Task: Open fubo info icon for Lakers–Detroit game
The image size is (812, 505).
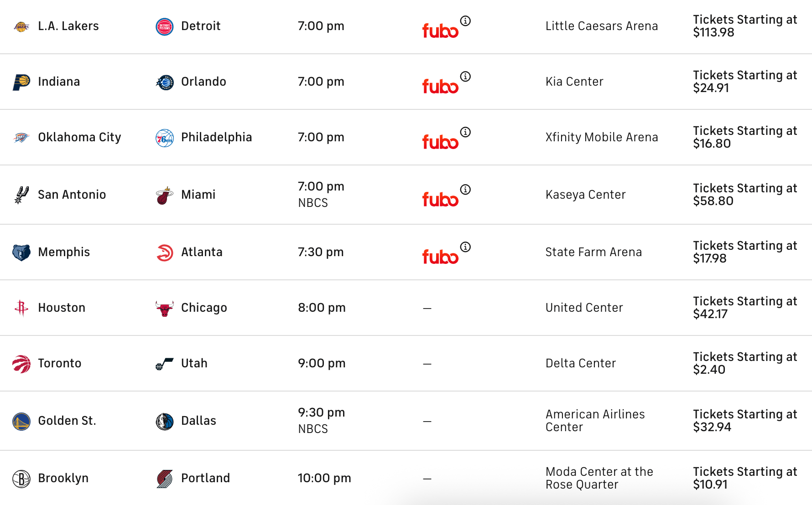Action: click(x=465, y=21)
